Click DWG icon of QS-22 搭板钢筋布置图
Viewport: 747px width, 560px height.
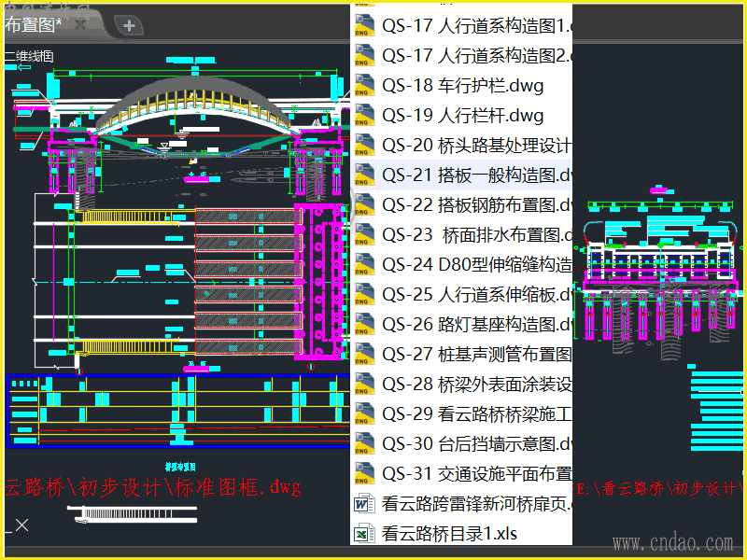(x=364, y=204)
